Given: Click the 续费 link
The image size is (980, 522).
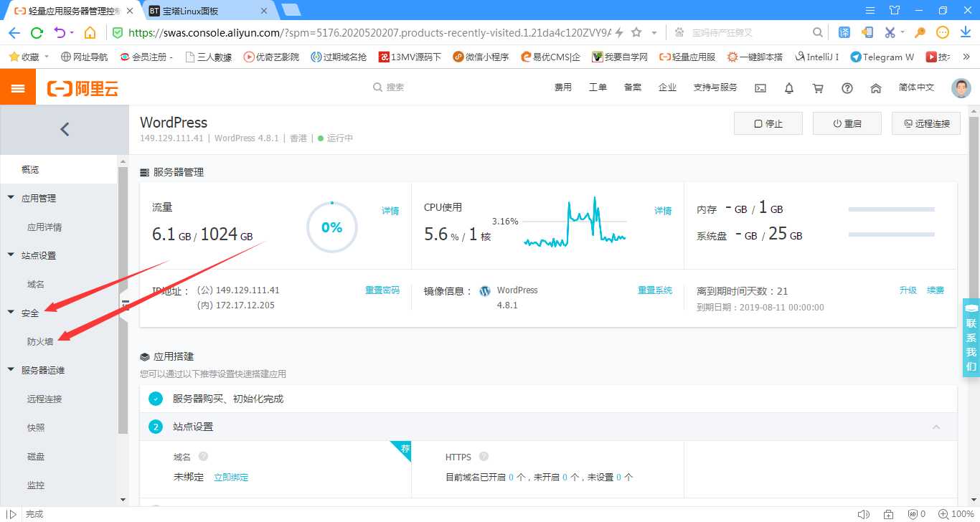Looking at the screenshot, I should tap(936, 290).
